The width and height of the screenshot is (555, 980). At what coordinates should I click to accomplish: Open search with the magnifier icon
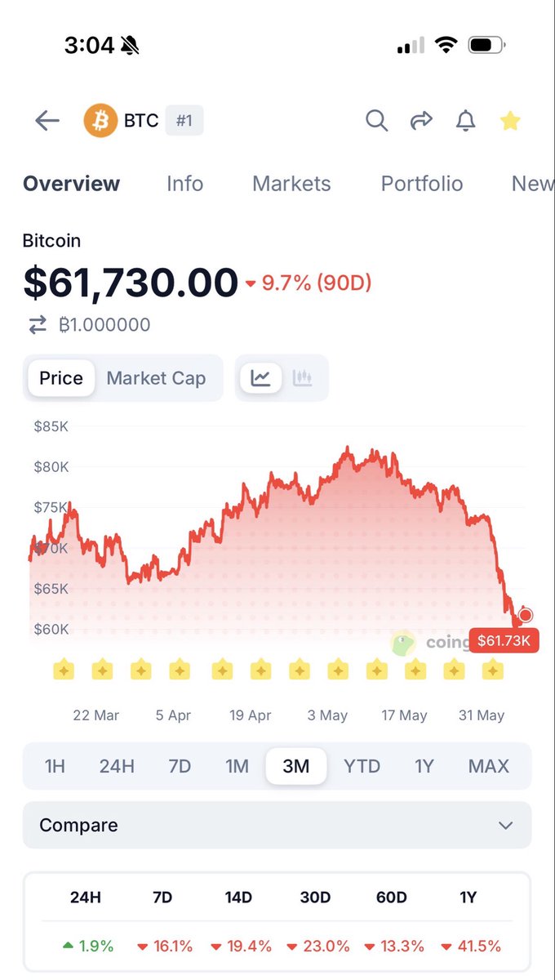tap(376, 121)
